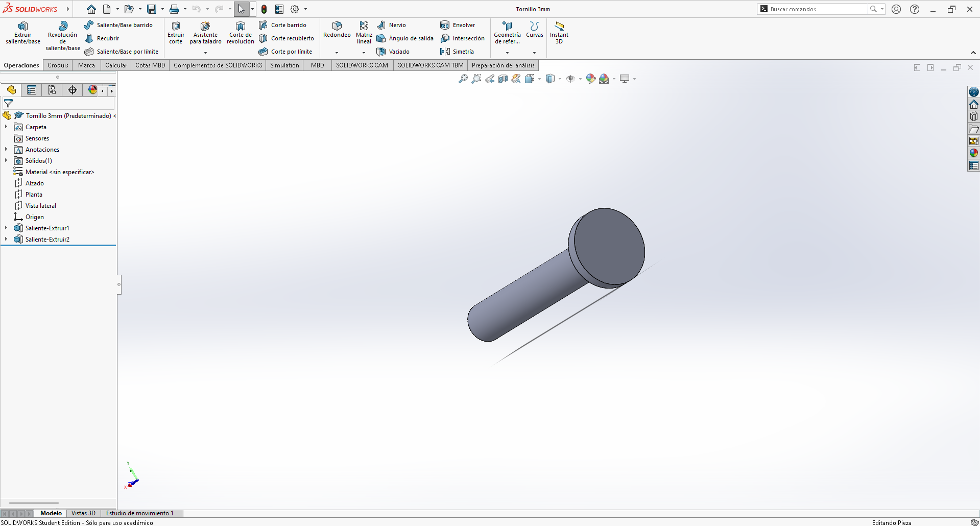Screen dimensions: 980x526
Task: Switch to the SOLIDWORKS CAM tab
Action: [x=362, y=65]
